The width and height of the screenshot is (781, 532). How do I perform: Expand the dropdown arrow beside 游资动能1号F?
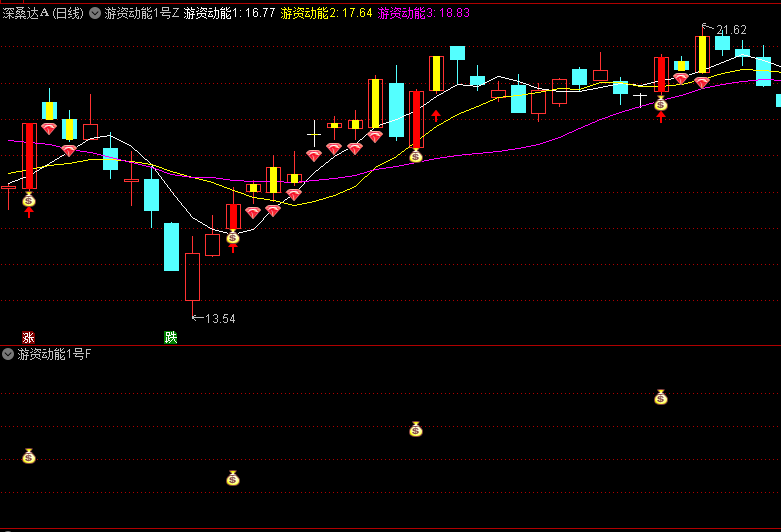tap(8, 354)
